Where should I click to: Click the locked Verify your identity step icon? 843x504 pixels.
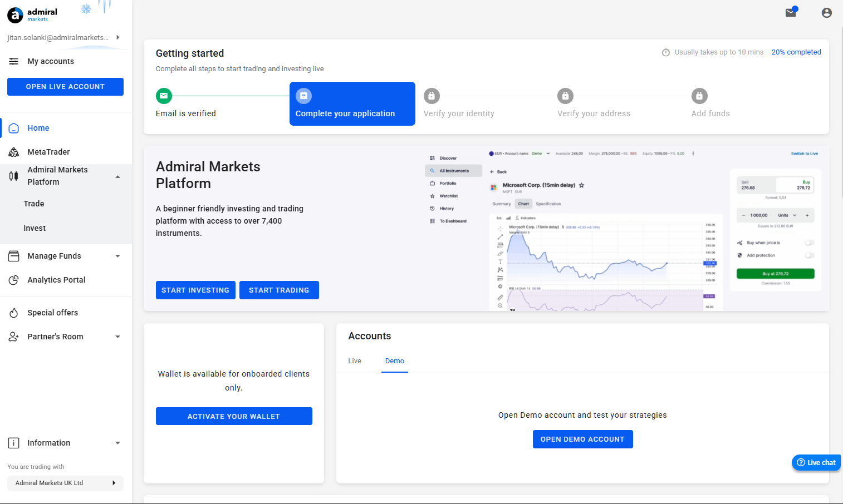432,96
